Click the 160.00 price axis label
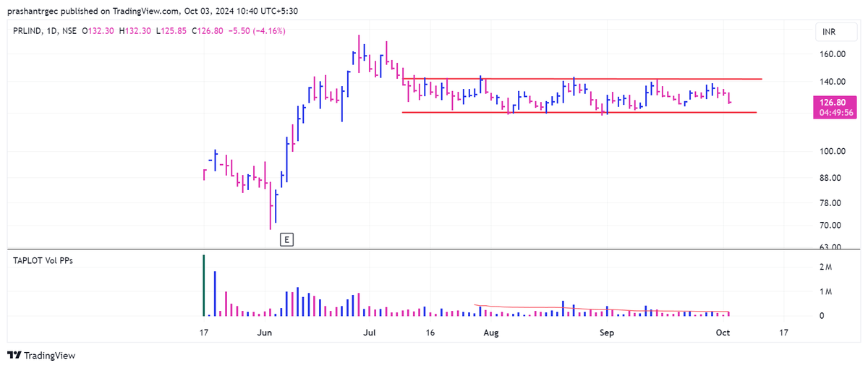Image resolution: width=868 pixels, height=368 pixels. (833, 54)
